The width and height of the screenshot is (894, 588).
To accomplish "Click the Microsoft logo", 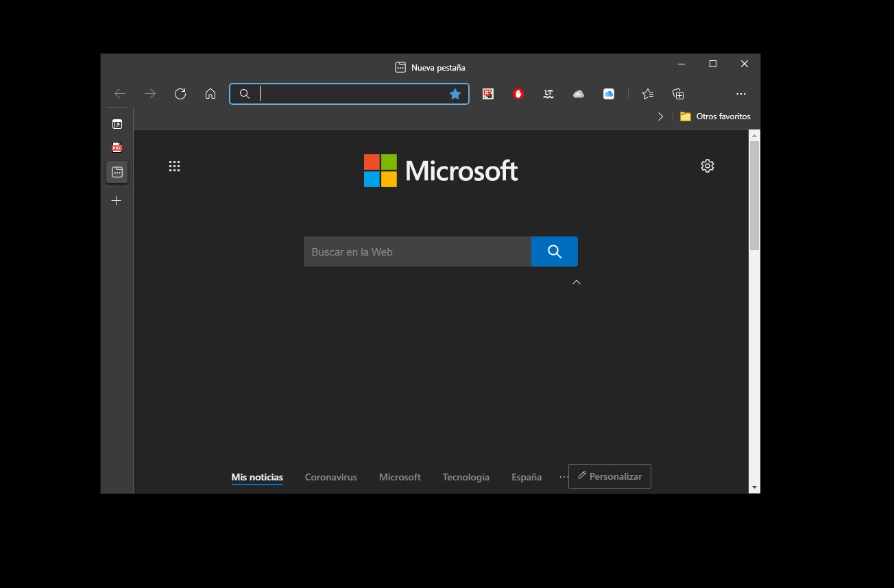I will pos(441,171).
